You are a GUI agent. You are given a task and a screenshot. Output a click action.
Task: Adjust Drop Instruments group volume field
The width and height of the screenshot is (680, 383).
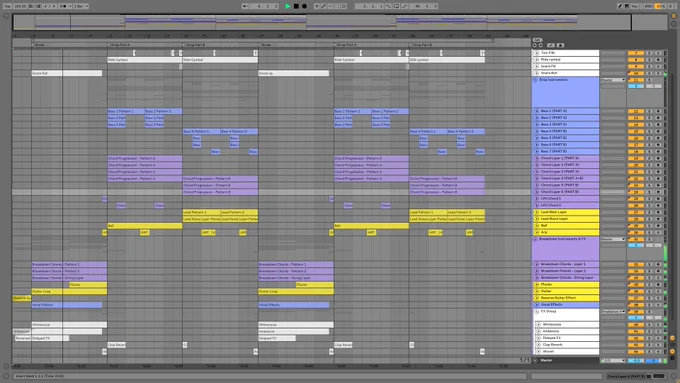(x=636, y=86)
